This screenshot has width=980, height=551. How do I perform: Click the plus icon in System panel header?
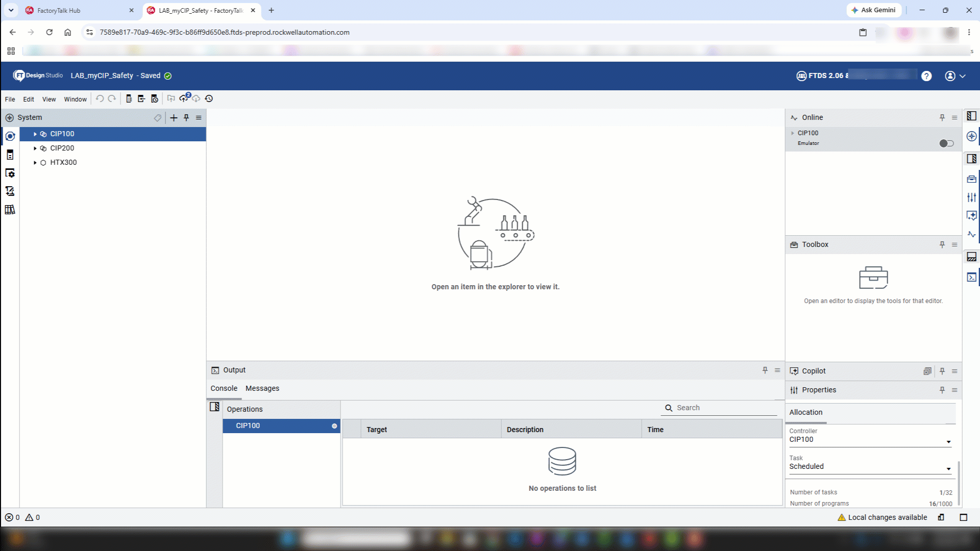(174, 118)
